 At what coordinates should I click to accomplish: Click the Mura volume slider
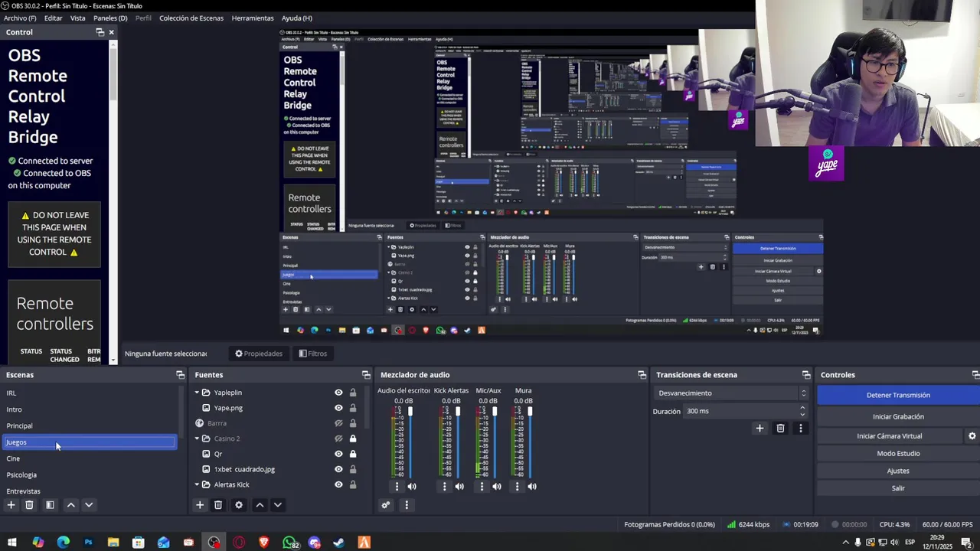(x=530, y=442)
